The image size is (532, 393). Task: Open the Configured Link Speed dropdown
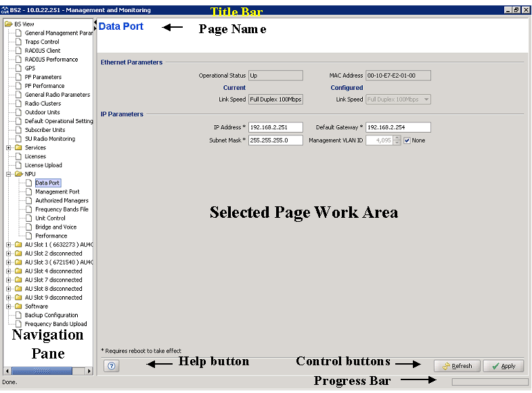(426, 99)
